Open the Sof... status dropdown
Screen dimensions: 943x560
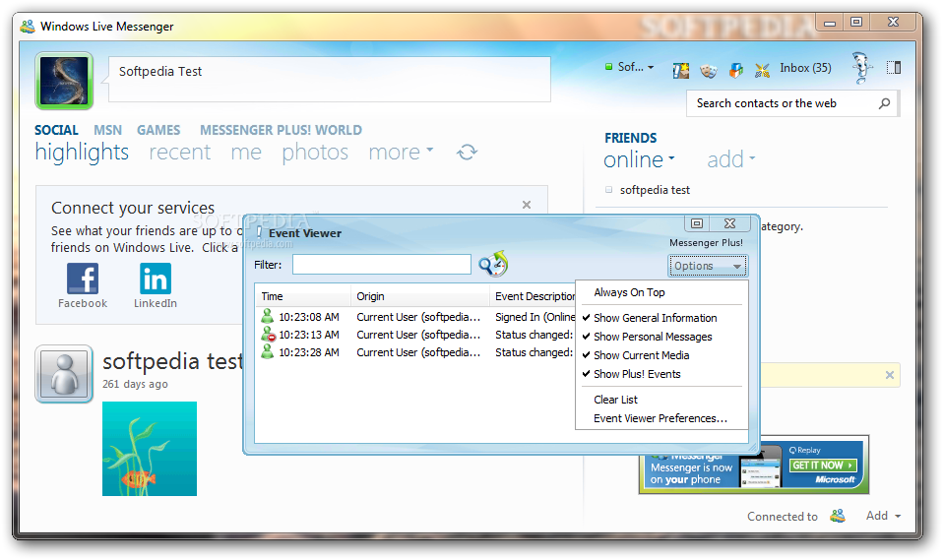[630, 67]
